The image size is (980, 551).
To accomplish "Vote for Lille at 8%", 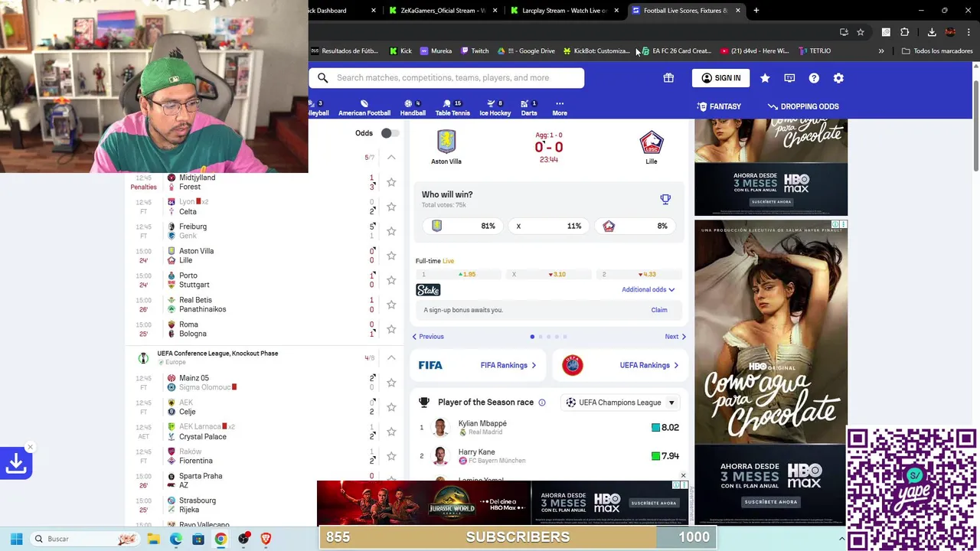I will tap(636, 226).
